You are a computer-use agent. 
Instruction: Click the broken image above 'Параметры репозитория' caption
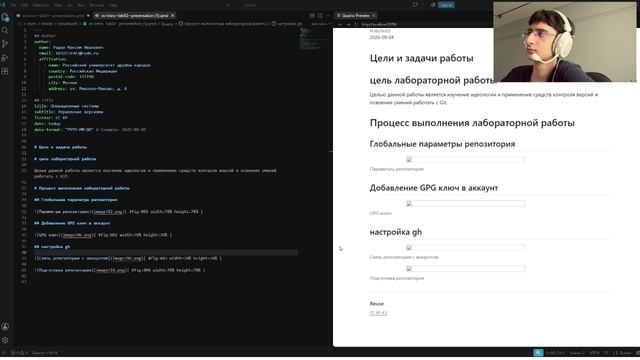(466, 160)
